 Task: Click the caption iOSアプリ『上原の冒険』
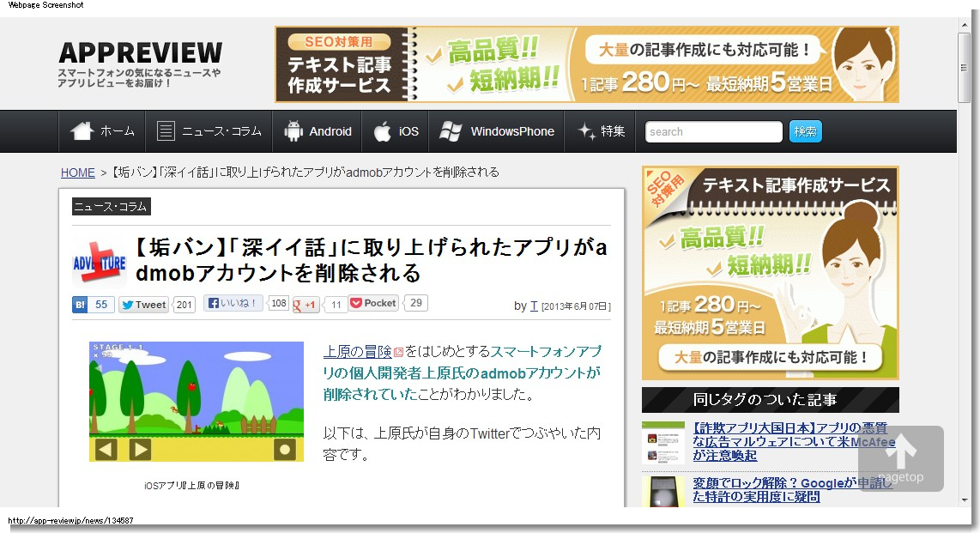point(192,486)
